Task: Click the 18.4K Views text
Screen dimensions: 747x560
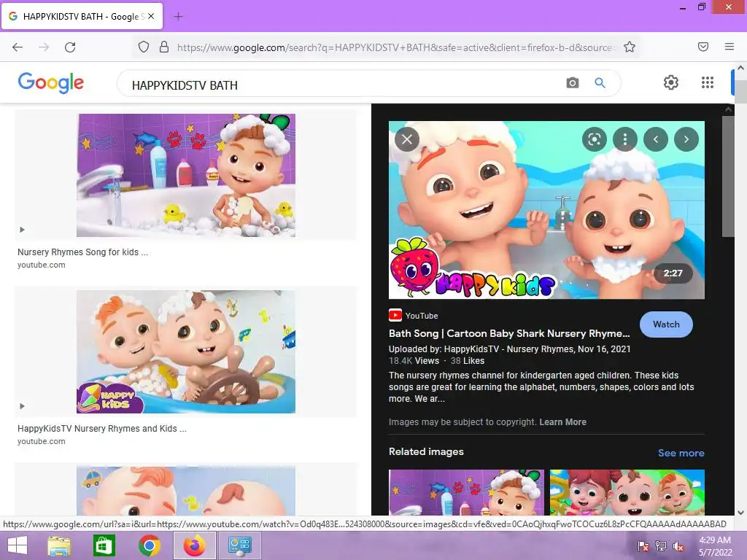Action: pyautogui.click(x=414, y=361)
